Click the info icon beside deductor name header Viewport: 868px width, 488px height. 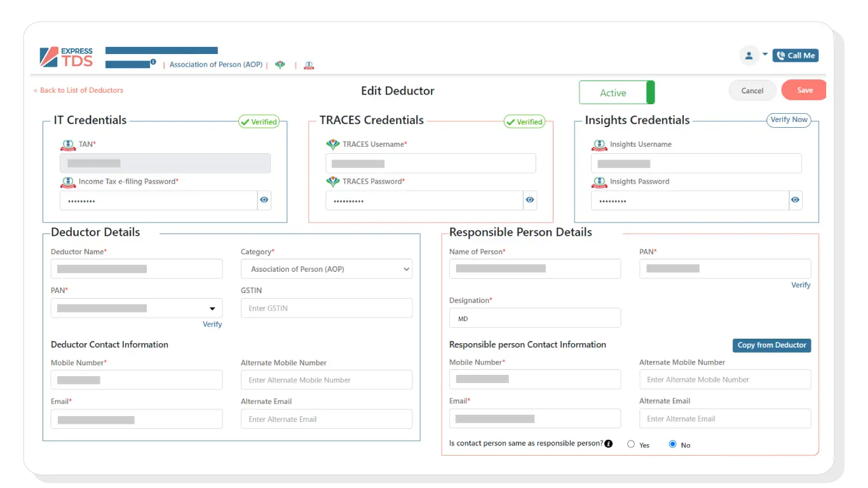coord(153,62)
